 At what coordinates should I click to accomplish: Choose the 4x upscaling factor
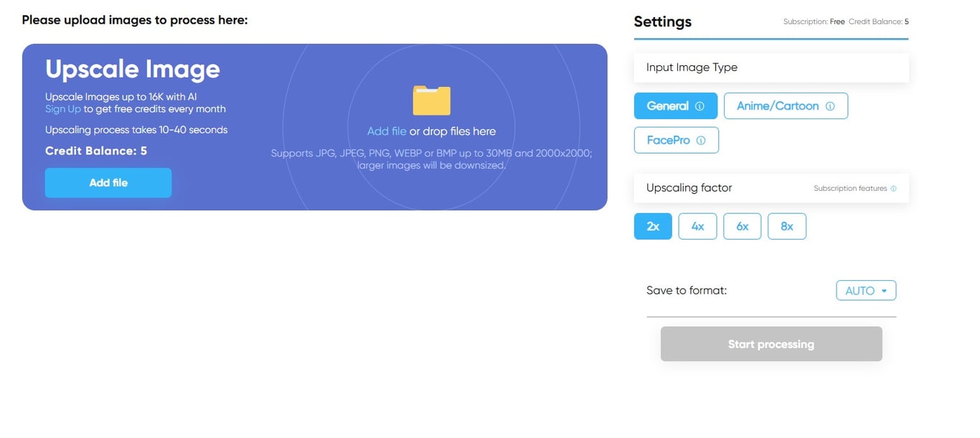click(697, 226)
